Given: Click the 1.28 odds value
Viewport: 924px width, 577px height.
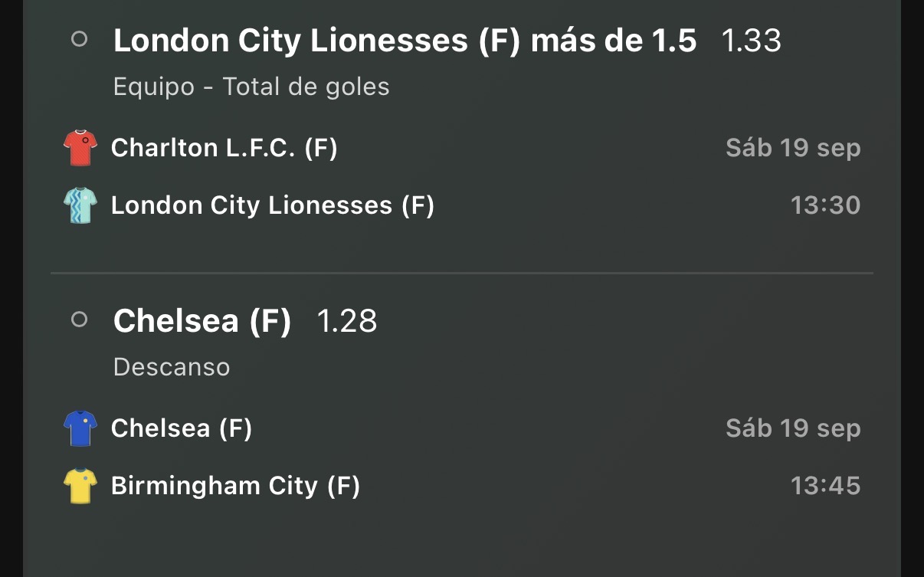Looking at the screenshot, I should (347, 321).
